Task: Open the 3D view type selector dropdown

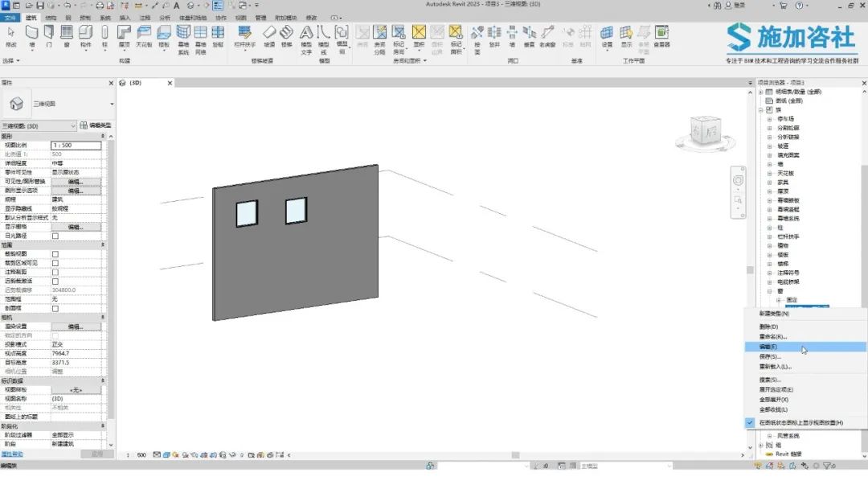Action: click(x=72, y=126)
